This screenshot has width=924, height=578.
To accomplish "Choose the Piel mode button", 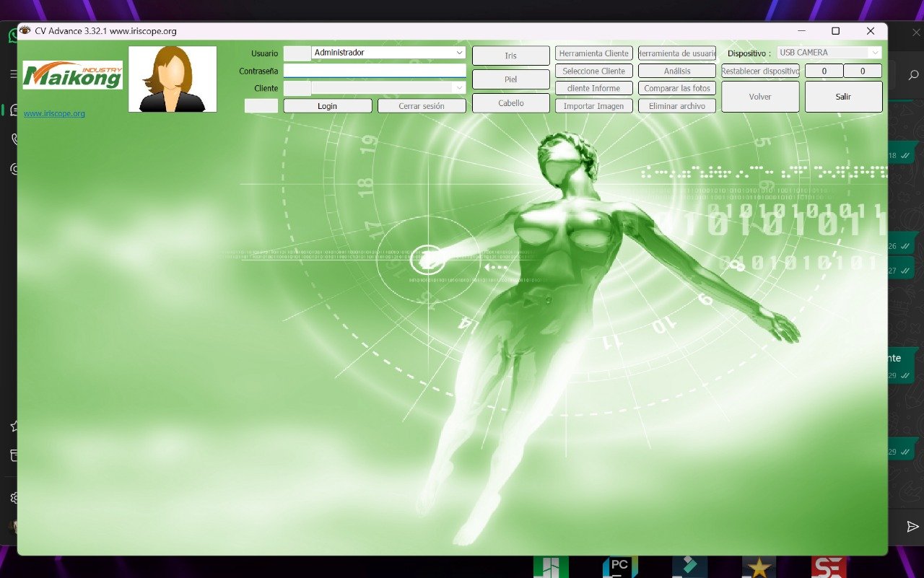I will click(x=510, y=79).
